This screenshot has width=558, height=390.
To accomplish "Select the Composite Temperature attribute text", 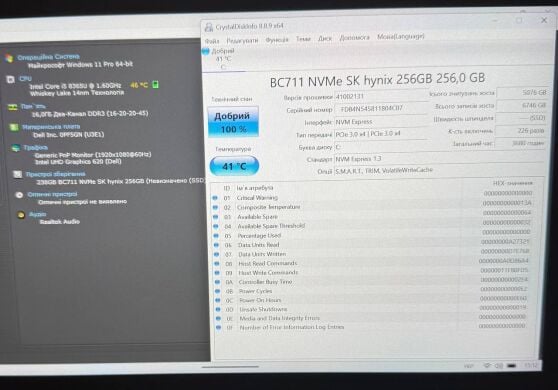I will point(269,207).
